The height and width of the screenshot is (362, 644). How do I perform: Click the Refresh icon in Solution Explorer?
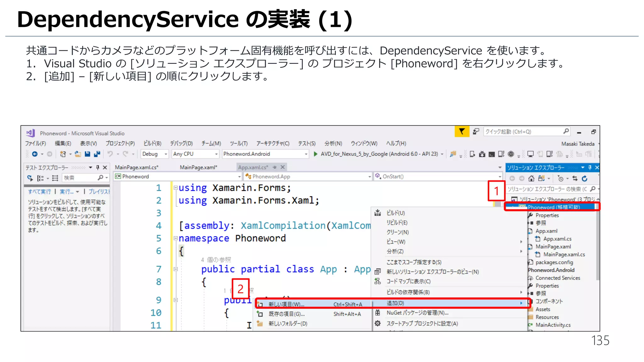[x=585, y=178]
